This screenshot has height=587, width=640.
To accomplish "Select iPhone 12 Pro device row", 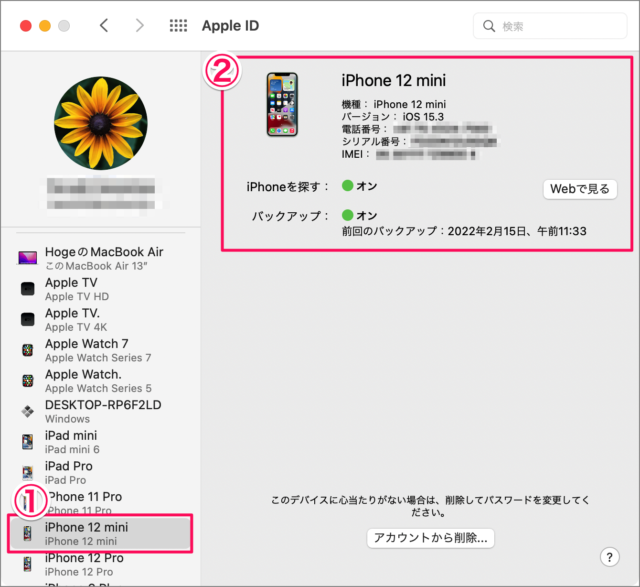I will click(x=101, y=564).
